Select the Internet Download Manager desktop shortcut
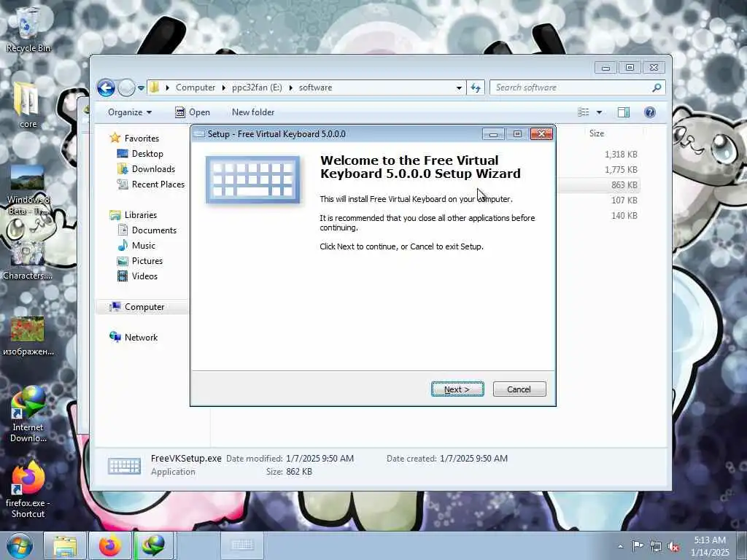The height and width of the screenshot is (560, 747). pyautogui.click(x=28, y=414)
